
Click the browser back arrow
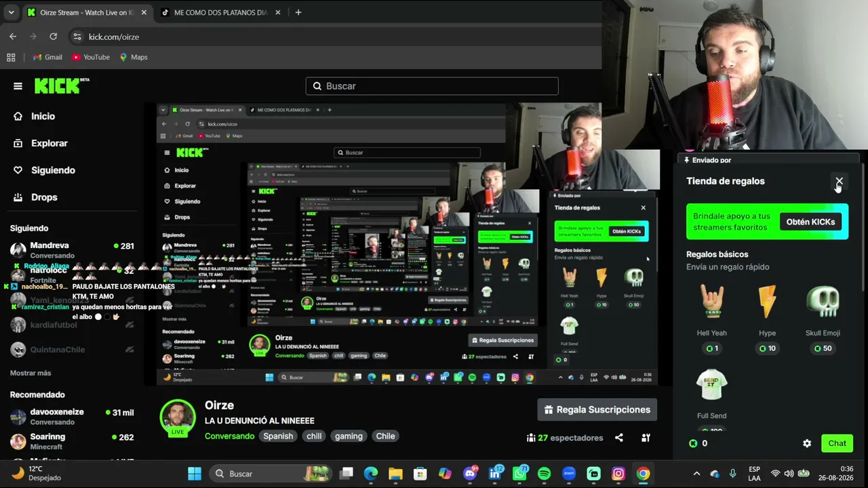(13, 37)
